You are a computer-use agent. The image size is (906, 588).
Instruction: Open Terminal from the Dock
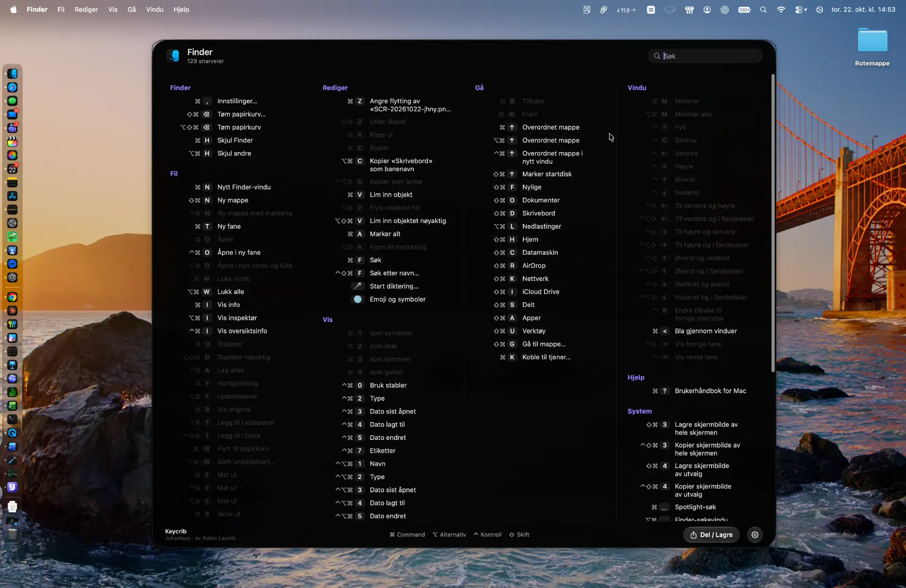pyautogui.click(x=13, y=419)
